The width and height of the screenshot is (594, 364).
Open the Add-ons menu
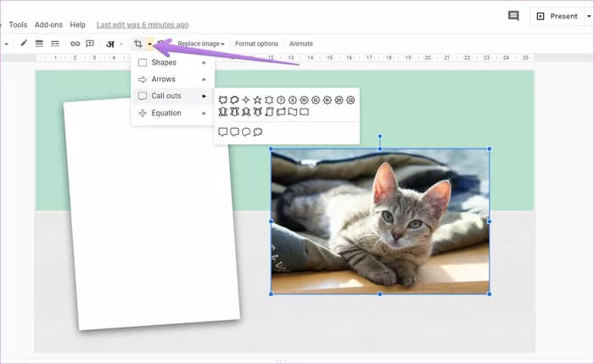pos(48,25)
